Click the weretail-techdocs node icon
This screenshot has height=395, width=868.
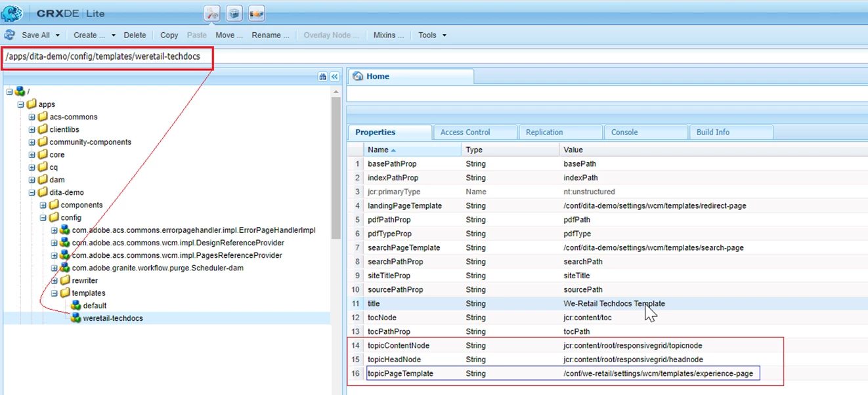pyautogui.click(x=76, y=318)
